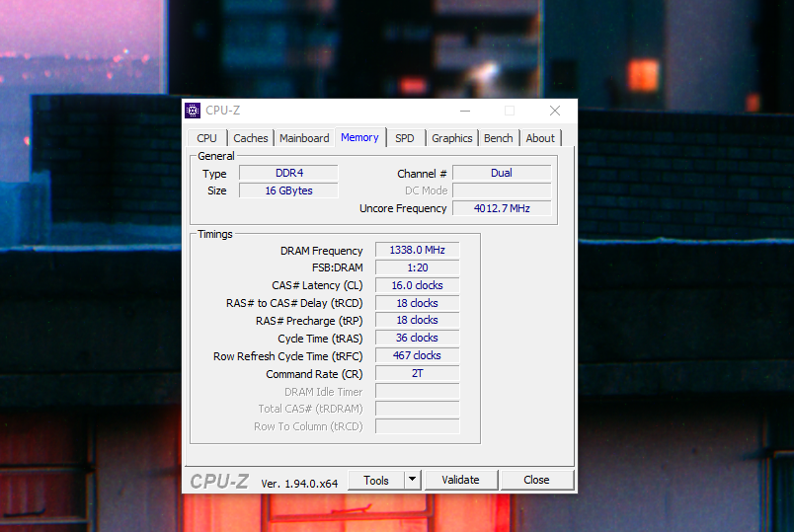
Task: Click the Ver. 1.94.0.x64 version text
Action: 299,484
